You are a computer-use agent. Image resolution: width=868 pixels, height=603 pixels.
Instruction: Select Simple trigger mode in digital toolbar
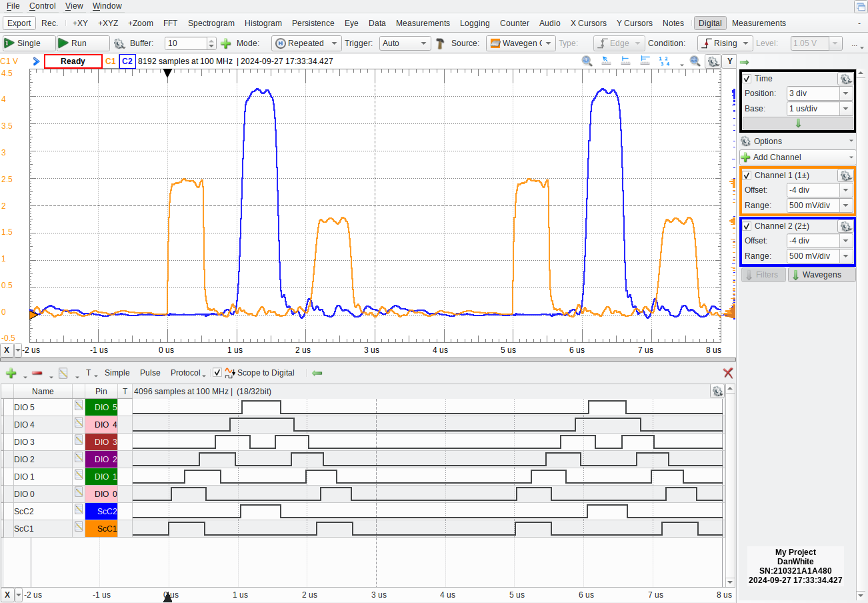pos(117,373)
